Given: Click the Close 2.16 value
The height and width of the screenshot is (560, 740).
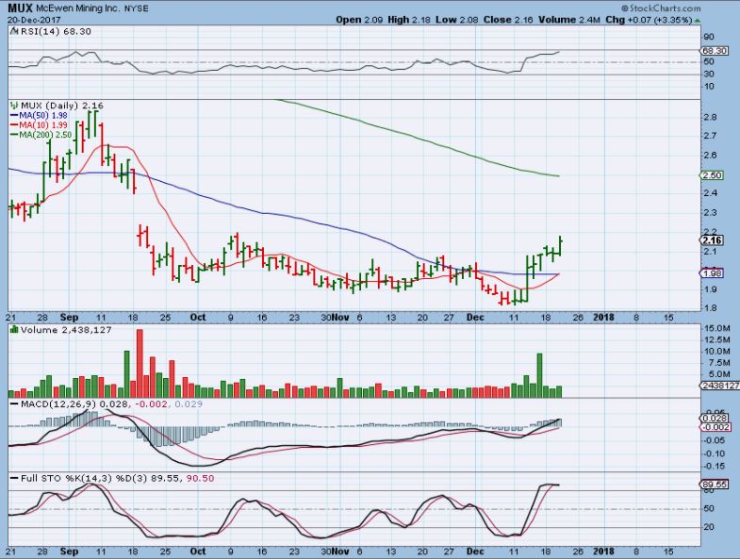Looking at the screenshot, I should coord(508,20).
